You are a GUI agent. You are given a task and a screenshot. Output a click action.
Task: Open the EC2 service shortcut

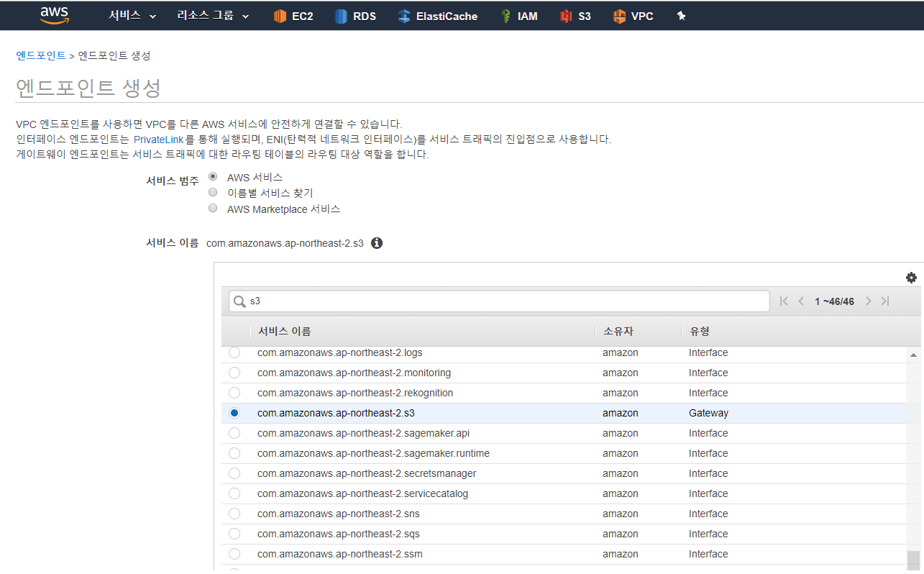293,16
